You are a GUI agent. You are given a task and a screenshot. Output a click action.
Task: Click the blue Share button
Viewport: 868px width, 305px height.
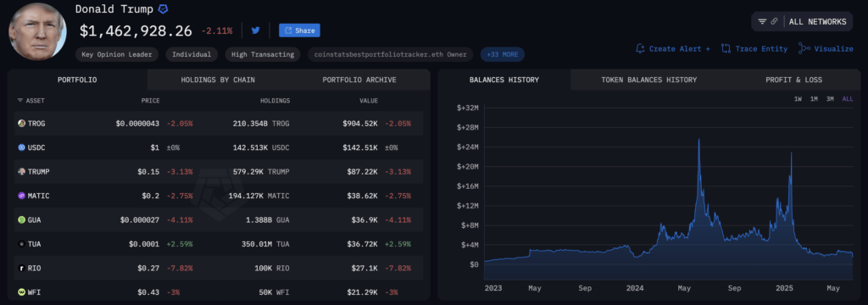tap(299, 30)
